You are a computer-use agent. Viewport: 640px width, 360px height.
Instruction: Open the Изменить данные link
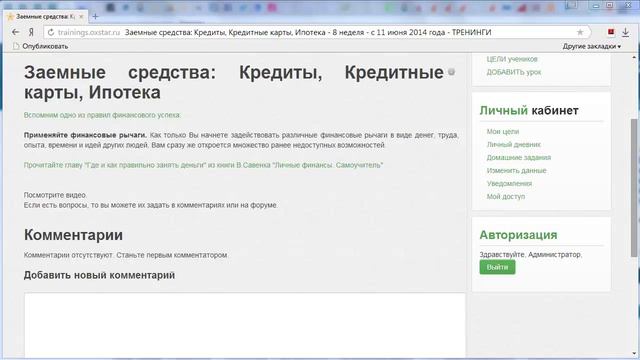pyautogui.click(x=516, y=171)
